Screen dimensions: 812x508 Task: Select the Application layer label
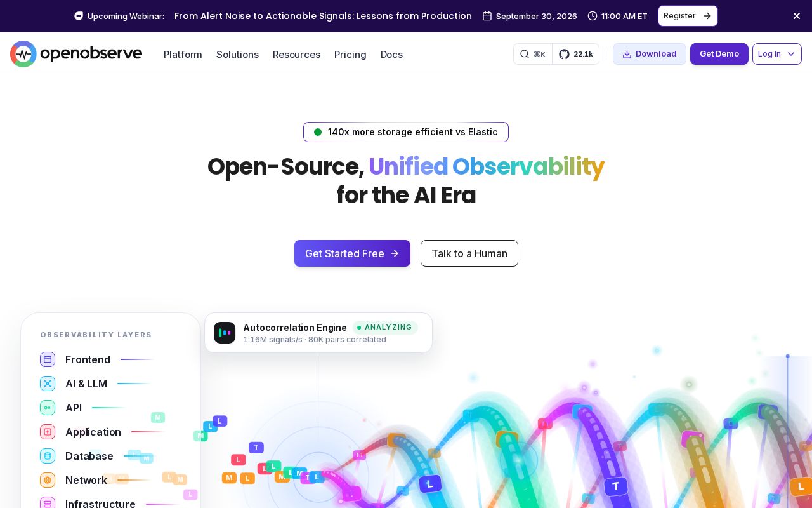click(x=93, y=432)
